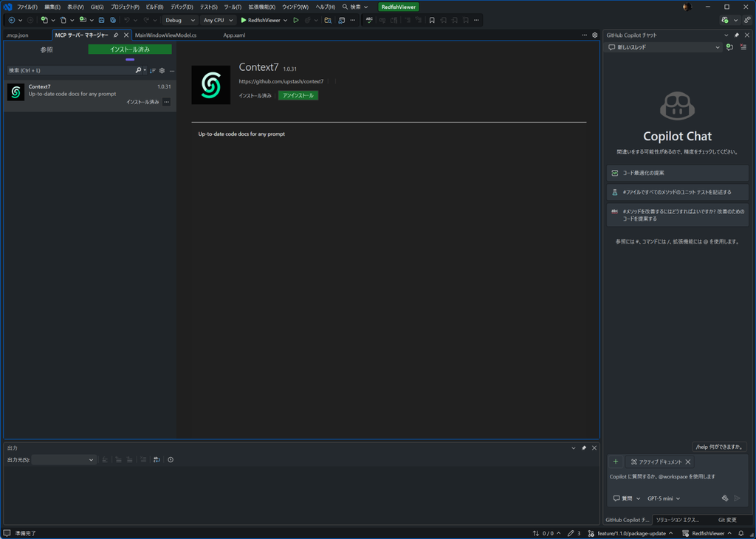756x539 pixels.
Task: Toggle word wrap icon in output panel
Action: pos(157,460)
